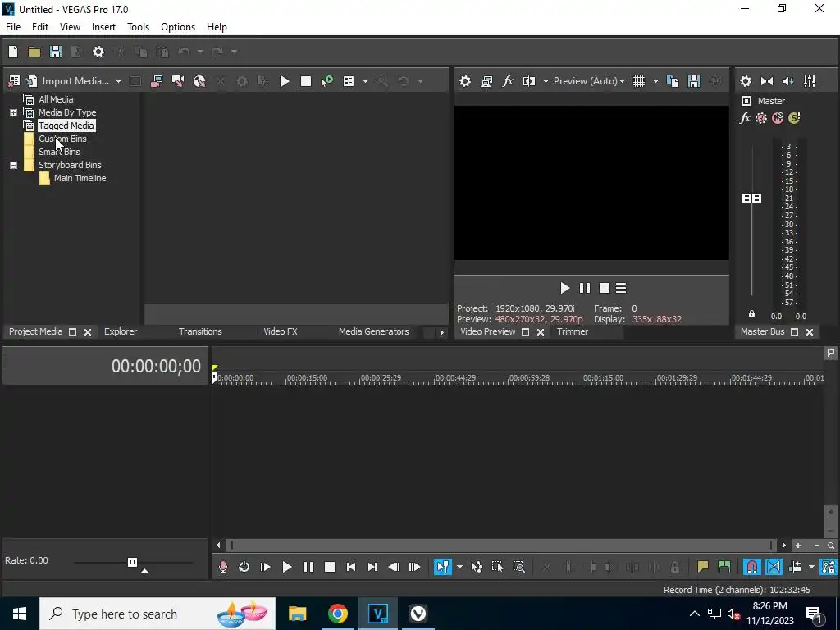Open the Import Media dropdown arrow

tap(118, 81)
